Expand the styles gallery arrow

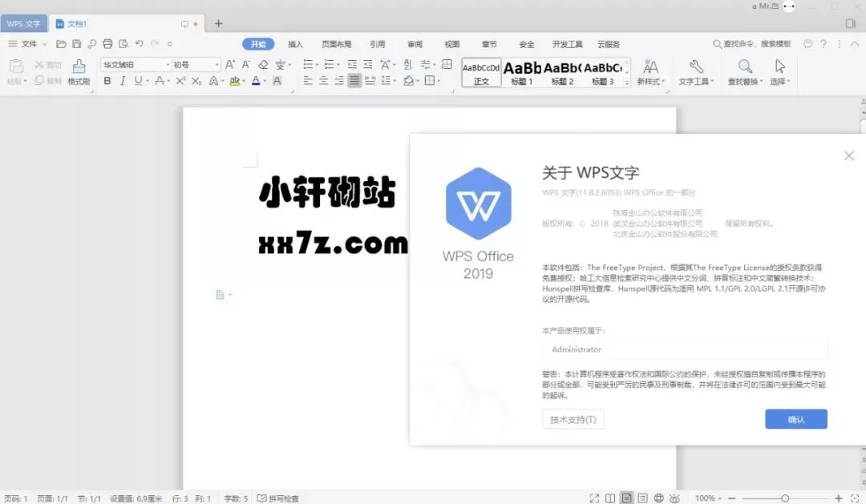(x=627, y=83)
